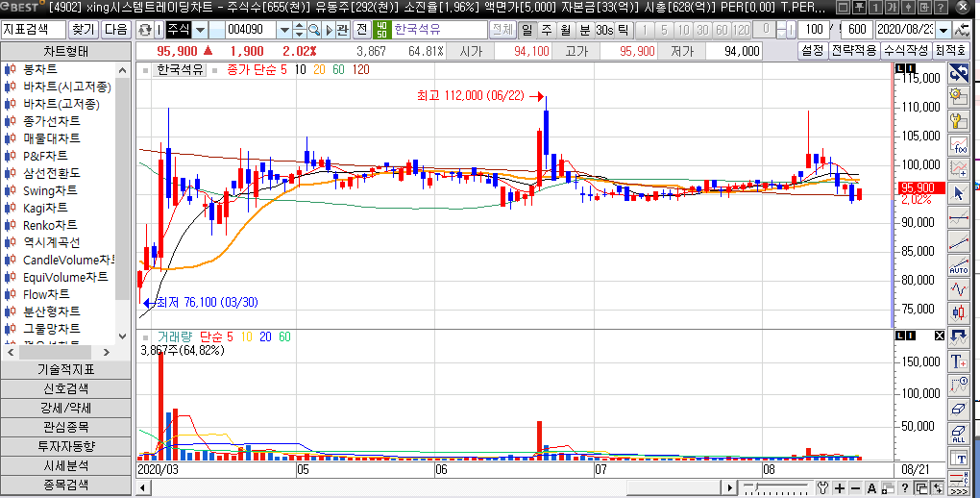Click the 전 button before the stock name

(362, 30)
